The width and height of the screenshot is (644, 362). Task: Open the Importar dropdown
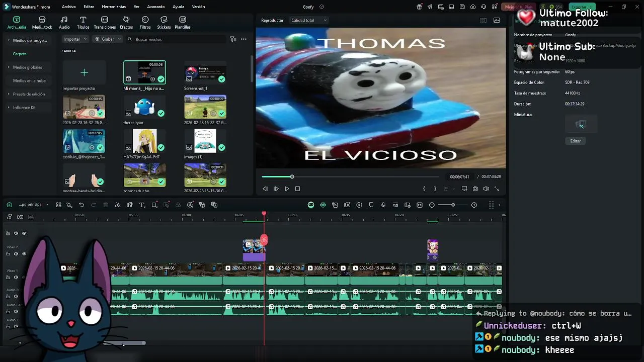tap(75, 39)
